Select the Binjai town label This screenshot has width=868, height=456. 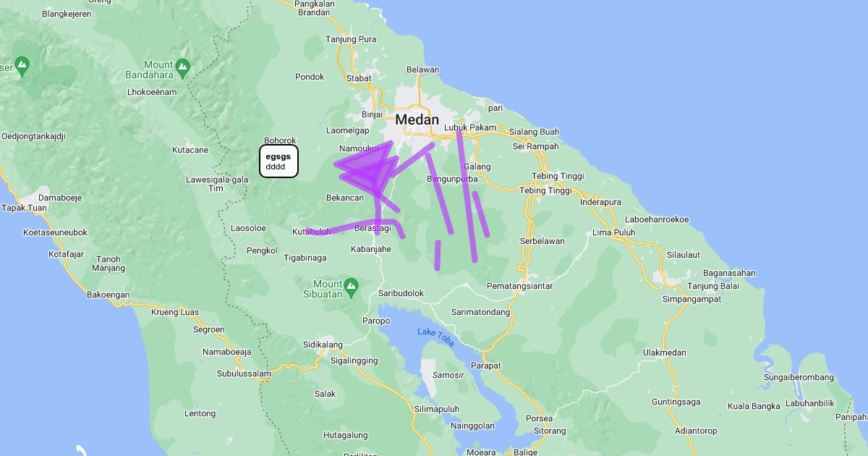pyautogui.click(x=372, y=114)
